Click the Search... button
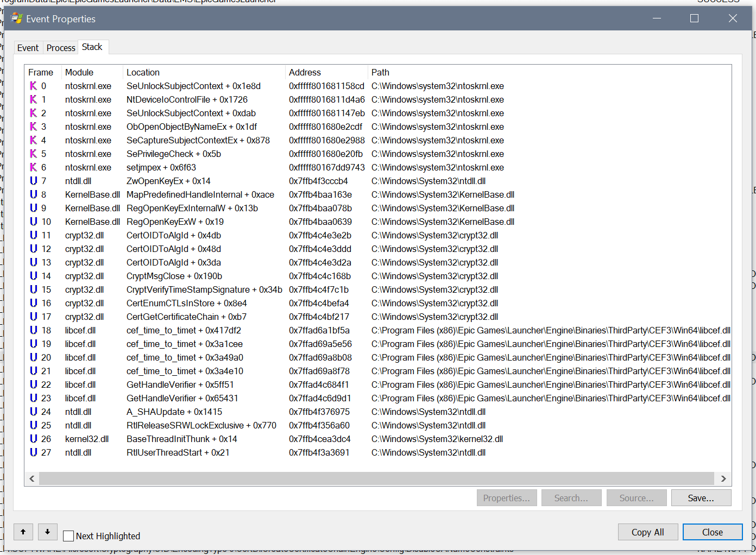Image resolution: width=756 pixels, height=555 pixels. click(571, 498)
